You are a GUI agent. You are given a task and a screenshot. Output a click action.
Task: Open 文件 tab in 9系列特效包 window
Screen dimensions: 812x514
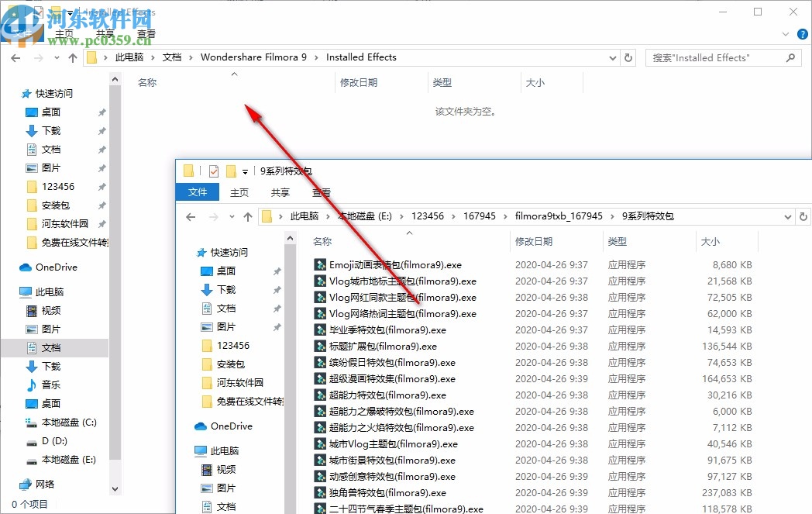(x=198, y=192)
